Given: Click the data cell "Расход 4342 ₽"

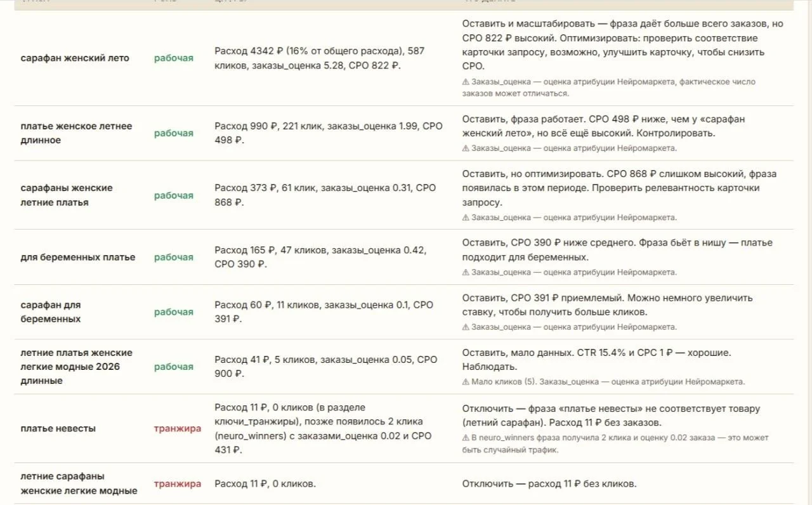Looking at the screenshot, I should (x=320, y=58).
